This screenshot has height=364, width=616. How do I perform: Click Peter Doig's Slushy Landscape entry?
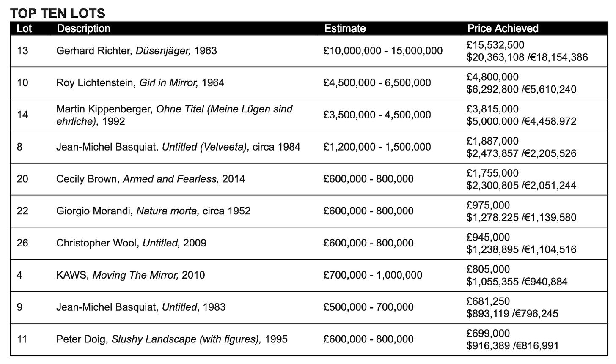click(172, 339)
